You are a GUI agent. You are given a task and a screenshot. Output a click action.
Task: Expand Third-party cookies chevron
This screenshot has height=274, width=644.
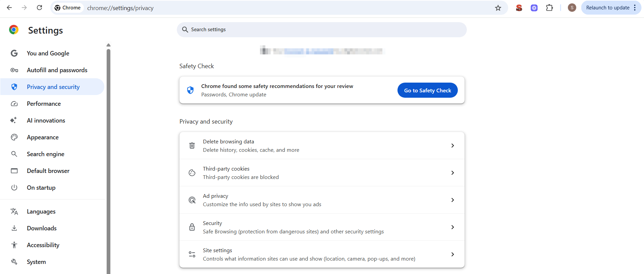pos(452,173)
